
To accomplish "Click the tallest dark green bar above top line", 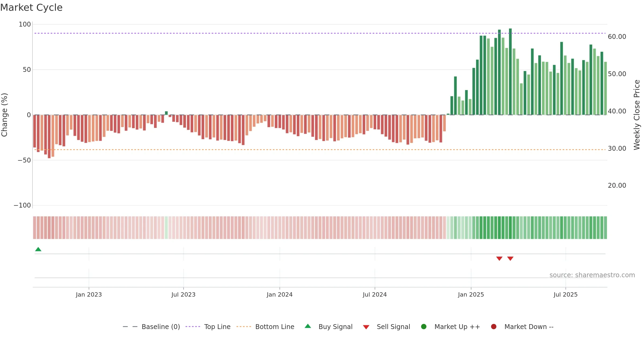I will click(x=510, y=72).
